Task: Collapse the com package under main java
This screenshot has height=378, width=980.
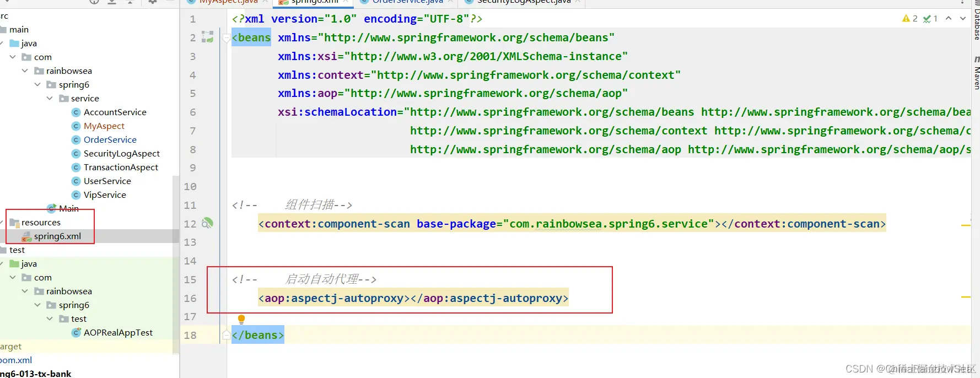Action: click(13, 57)
